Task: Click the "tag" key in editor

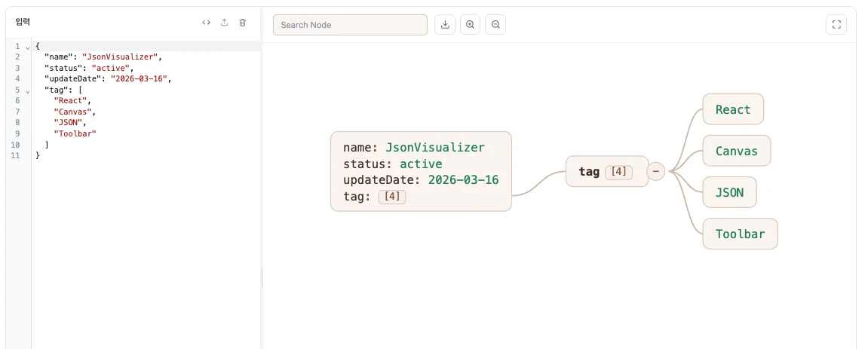Action: pyautogui.click(x=55, y=90)
